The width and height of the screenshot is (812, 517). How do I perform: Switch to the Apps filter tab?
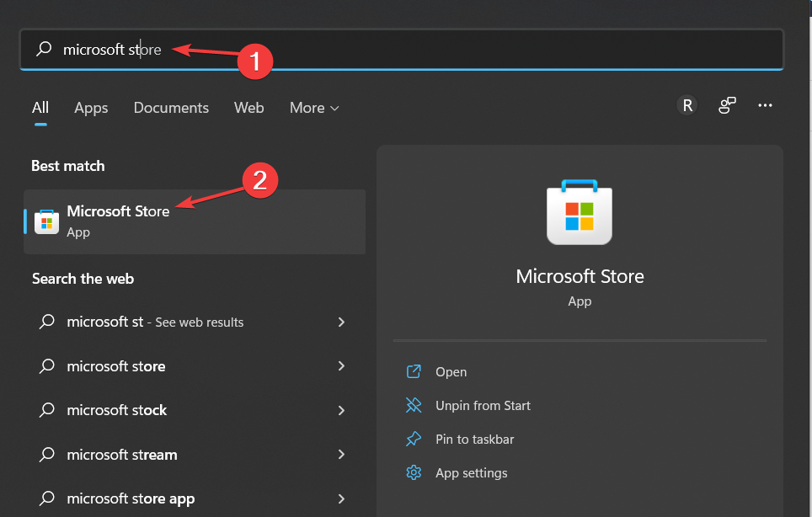(x=91, y=108)
